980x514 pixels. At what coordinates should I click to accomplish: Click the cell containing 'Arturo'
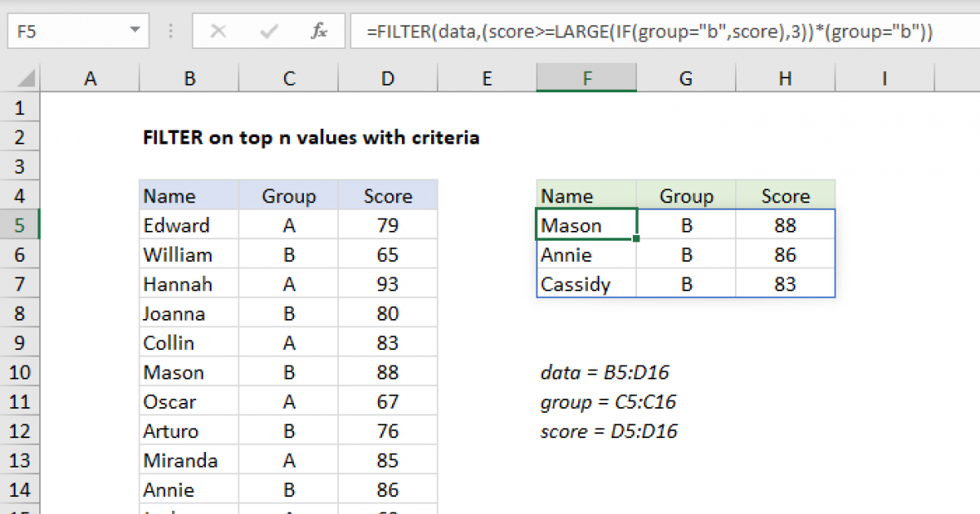(189, 431)
